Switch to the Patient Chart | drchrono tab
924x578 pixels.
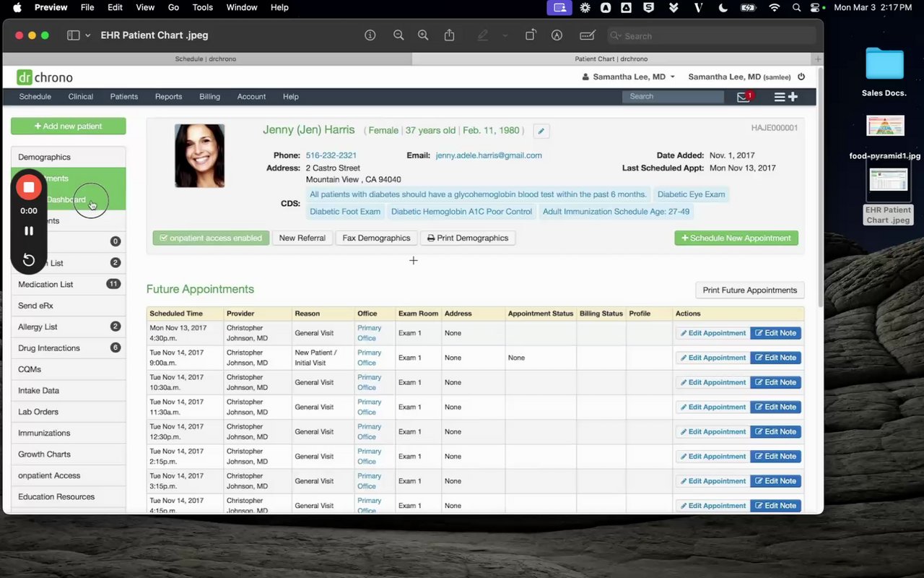611,59
